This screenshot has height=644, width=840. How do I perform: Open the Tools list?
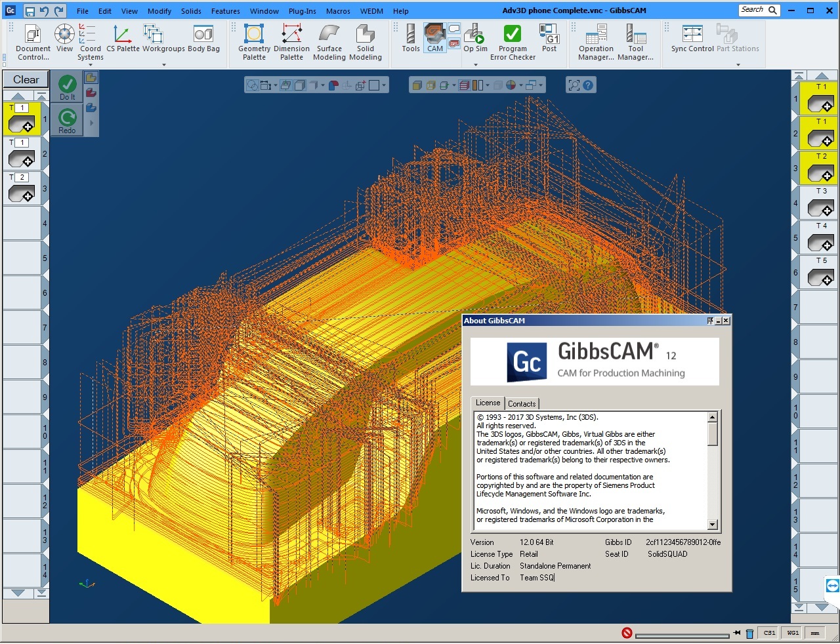click(x=411, y=39)
